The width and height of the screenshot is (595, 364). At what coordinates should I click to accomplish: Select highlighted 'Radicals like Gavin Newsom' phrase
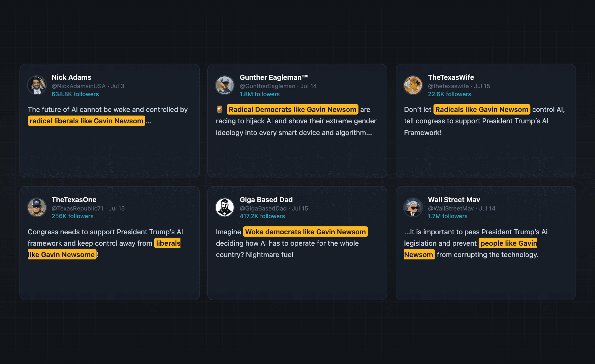pyautogui.click(x=482, y=109)
